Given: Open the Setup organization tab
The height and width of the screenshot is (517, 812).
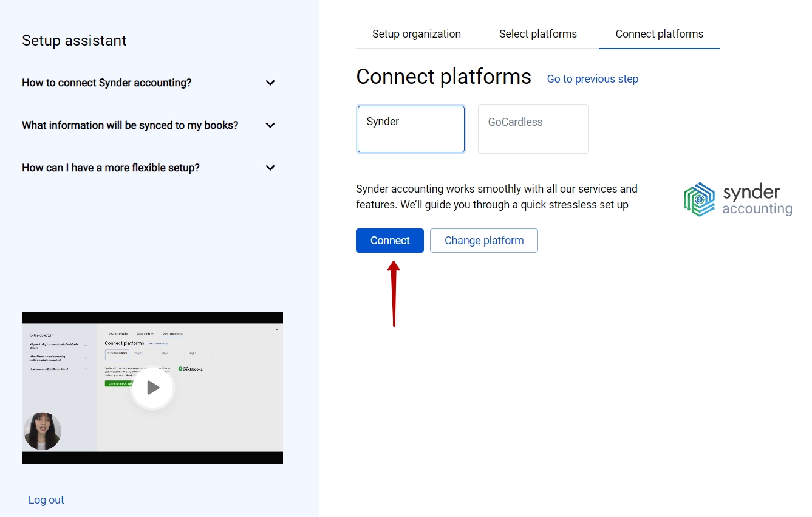Looking at the screenshot, I should point(417,34).
